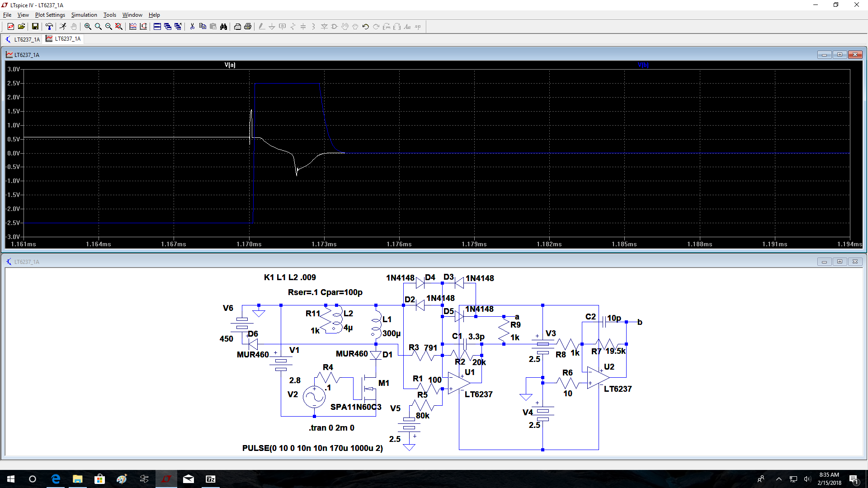Click the V(a) trace label

(230, 65)
